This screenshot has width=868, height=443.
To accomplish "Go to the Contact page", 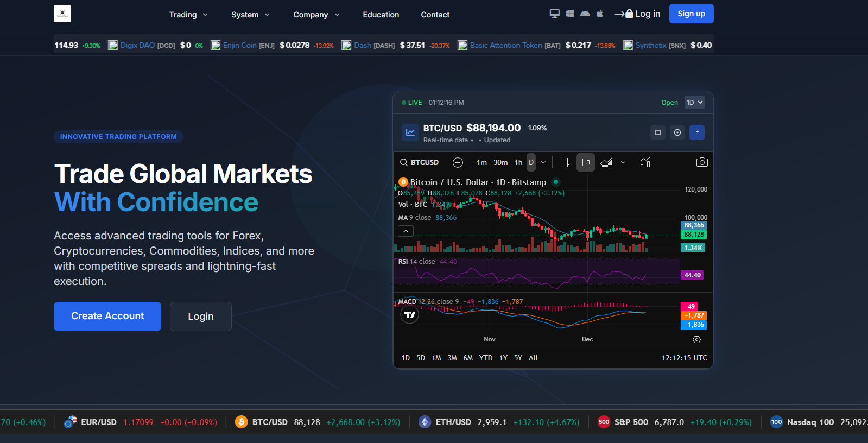I will (435, 15).
